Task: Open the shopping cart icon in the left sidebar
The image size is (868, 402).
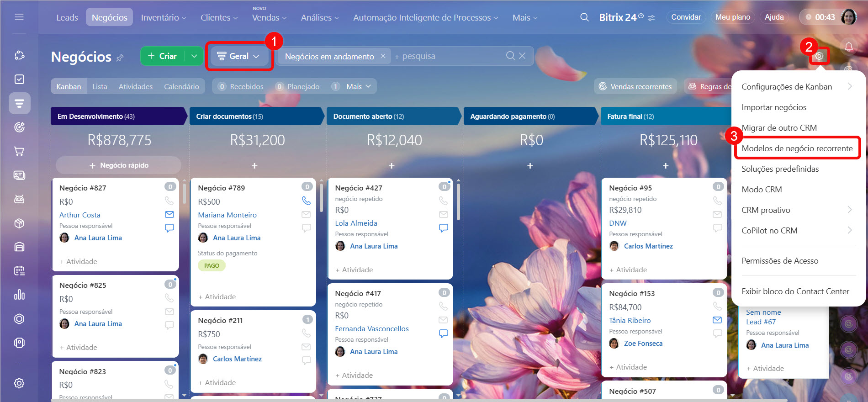Action: point(19,151)
